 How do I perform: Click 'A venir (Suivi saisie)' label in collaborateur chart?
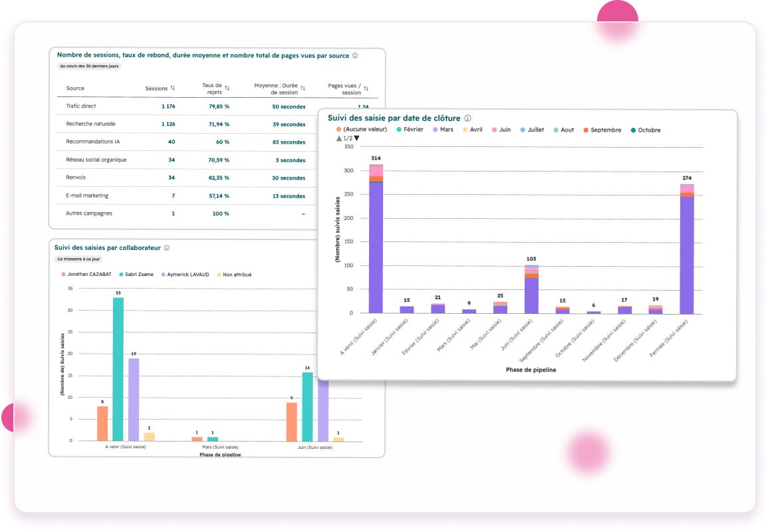125,446
